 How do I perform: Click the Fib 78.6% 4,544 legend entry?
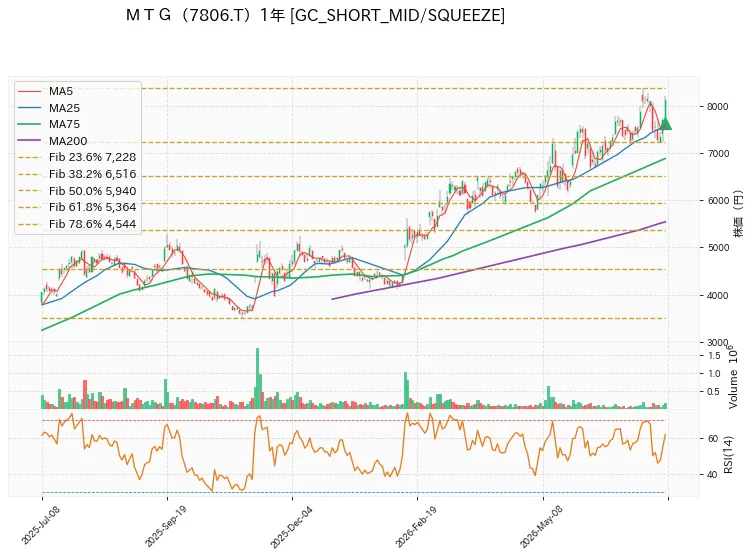(77, 224)
